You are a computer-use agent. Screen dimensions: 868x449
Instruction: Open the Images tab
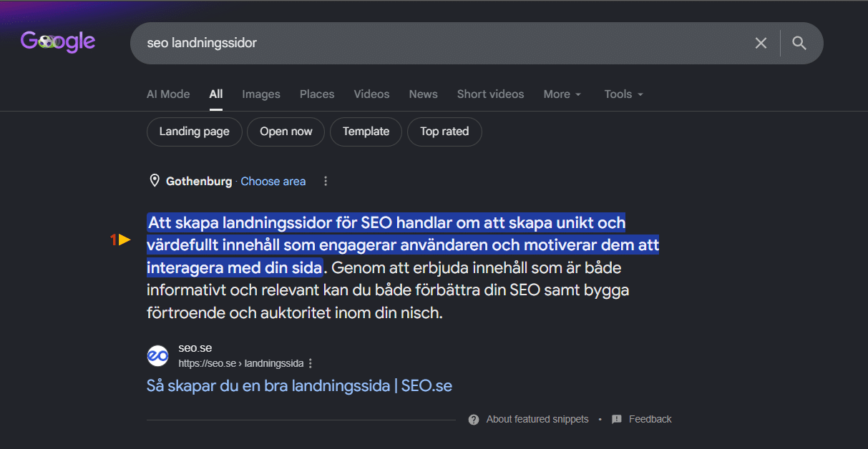(x=261, y=94)
